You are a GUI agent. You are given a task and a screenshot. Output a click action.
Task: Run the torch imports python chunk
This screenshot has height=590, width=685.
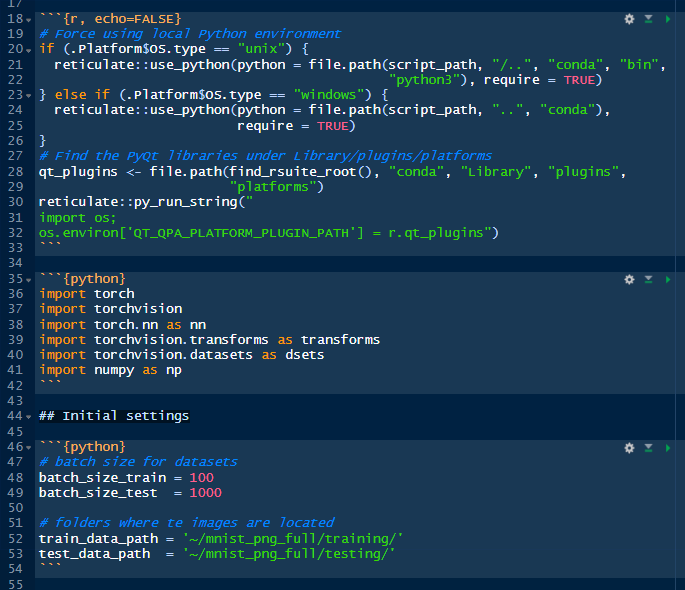pos(667,279)
